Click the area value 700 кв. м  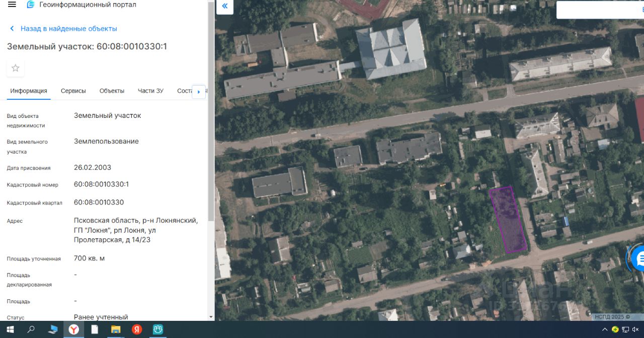click(x=90, y=258)
